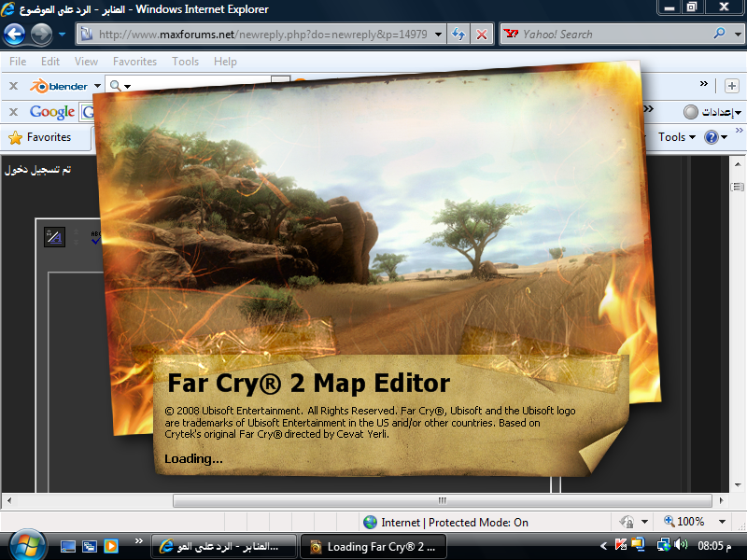This screenshot has height=560, width=747.
Task: Click the blue Help question mark icon
Action: click(x=711, y=137)
